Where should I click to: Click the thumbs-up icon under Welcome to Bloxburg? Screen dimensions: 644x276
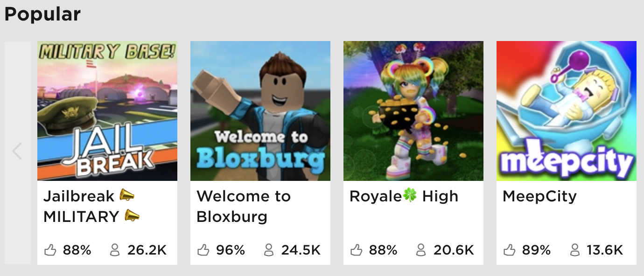coord(203,250)
